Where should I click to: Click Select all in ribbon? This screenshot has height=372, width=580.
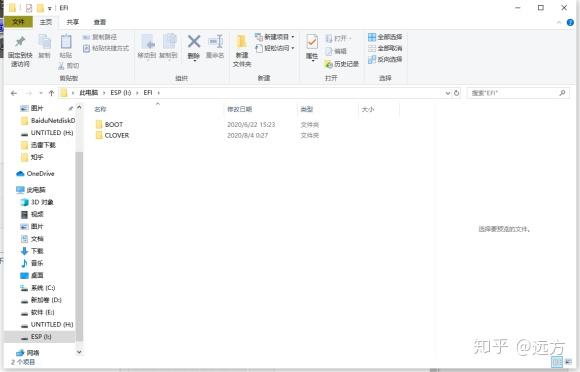point(385,37)
